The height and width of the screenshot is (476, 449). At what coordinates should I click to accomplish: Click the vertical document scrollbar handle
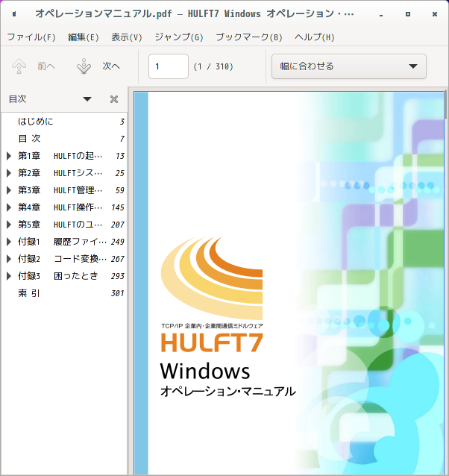click(x=446, y=104)
